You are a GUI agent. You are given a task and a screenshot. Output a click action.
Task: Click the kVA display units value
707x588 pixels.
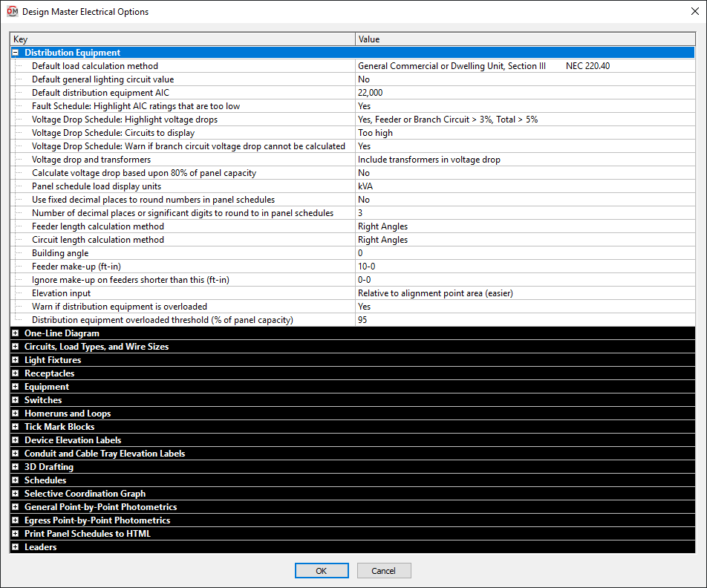(525, 186)
